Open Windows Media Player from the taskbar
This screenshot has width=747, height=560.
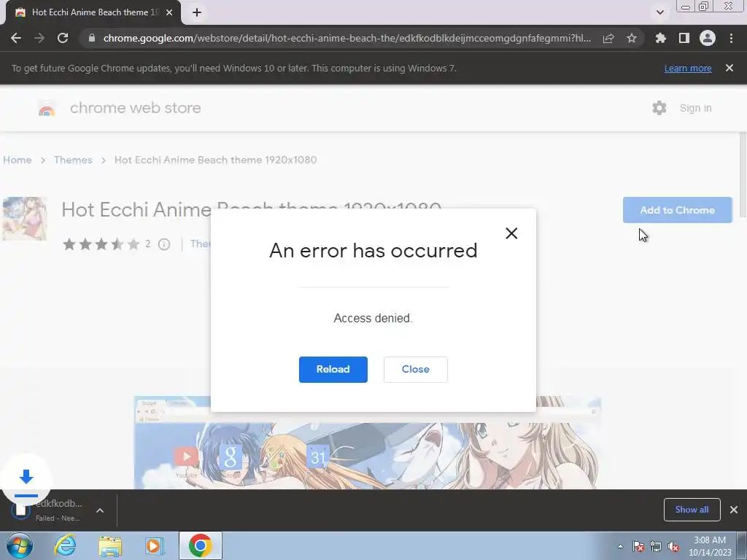[x=155, y=545]
